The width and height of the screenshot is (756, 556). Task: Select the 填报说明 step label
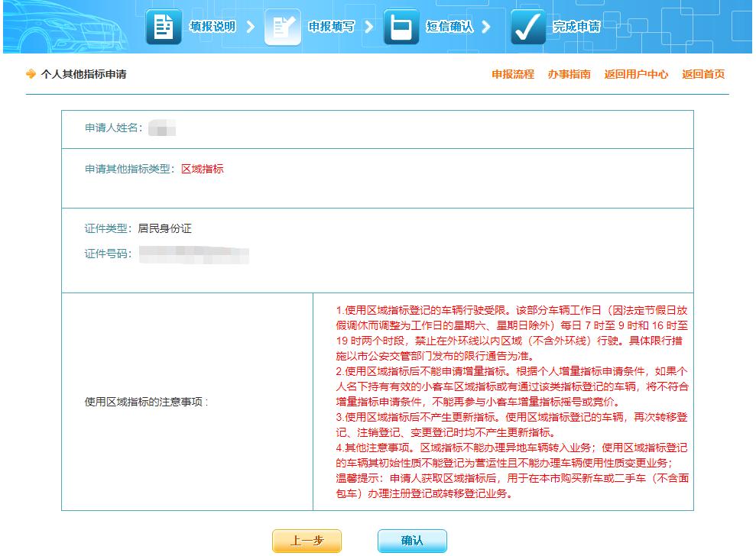tap(212, 25)
